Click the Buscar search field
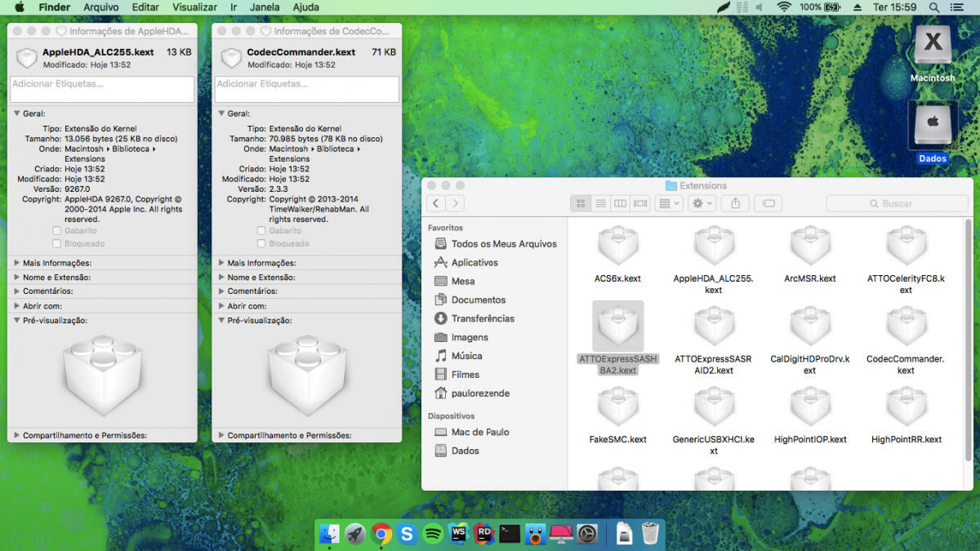 click(x=896, y=203)
